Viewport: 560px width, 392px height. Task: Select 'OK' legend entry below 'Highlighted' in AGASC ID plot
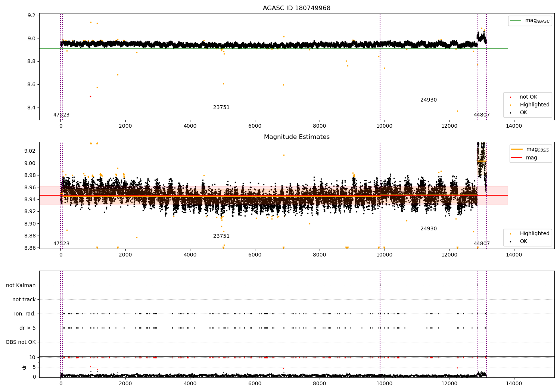523,113
